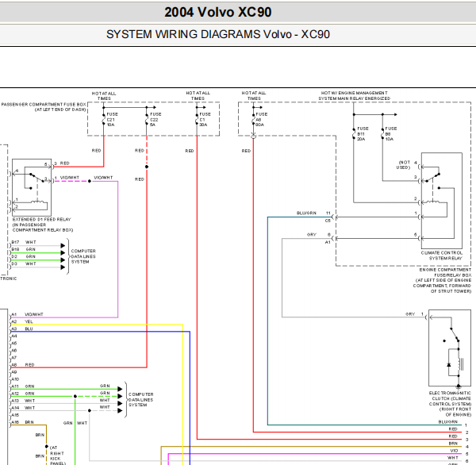This screenshot has width=476, height=465.
Task: Select the "ENGINE COMPARTMENT FUSE/RELAY BOX" caption
Action: coord(445,272)
